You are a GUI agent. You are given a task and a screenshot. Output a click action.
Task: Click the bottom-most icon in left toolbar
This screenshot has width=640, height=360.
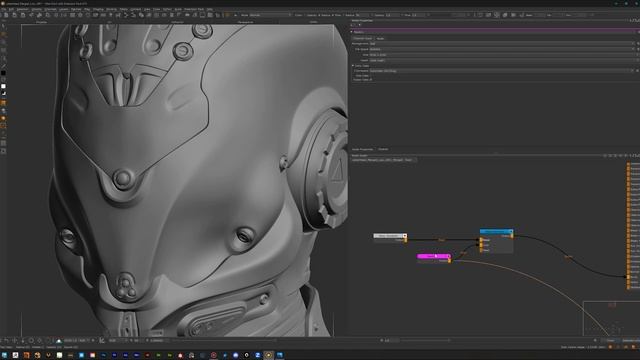point(3,151)
